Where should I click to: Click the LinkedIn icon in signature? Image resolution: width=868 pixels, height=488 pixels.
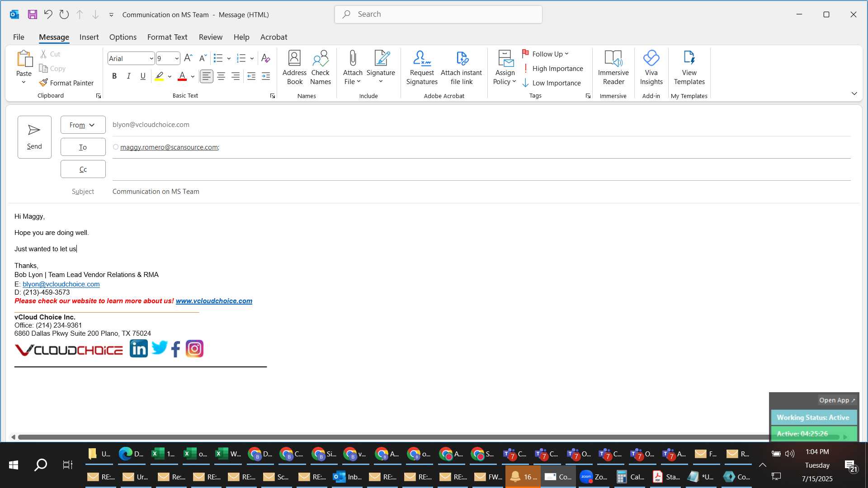point(138,348)
